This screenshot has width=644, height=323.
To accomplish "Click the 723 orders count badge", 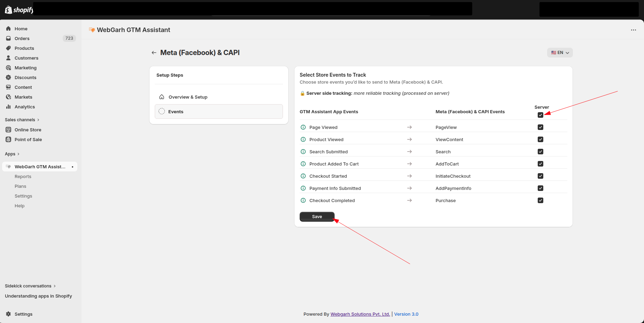I will 69,38.
